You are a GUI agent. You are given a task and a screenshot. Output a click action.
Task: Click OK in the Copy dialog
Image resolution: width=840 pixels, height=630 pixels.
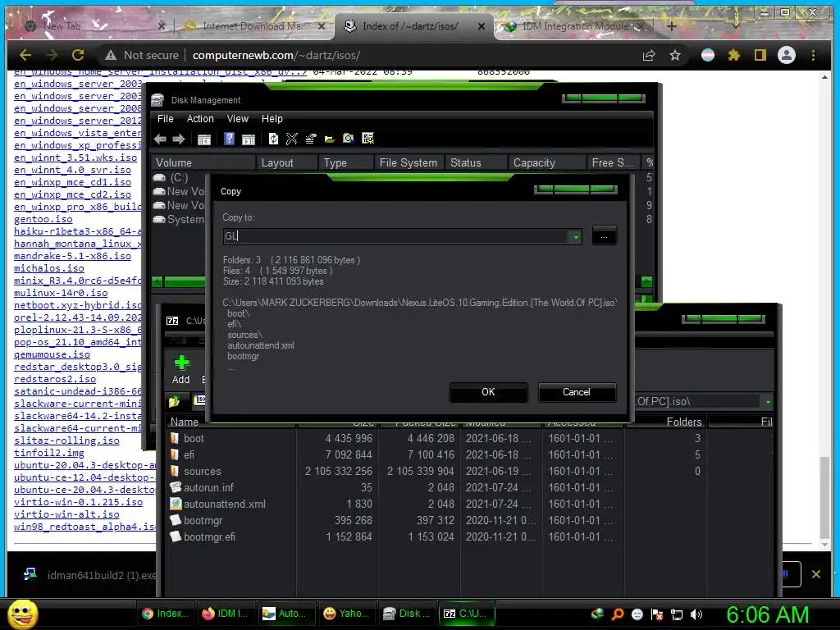coord(489,392)
